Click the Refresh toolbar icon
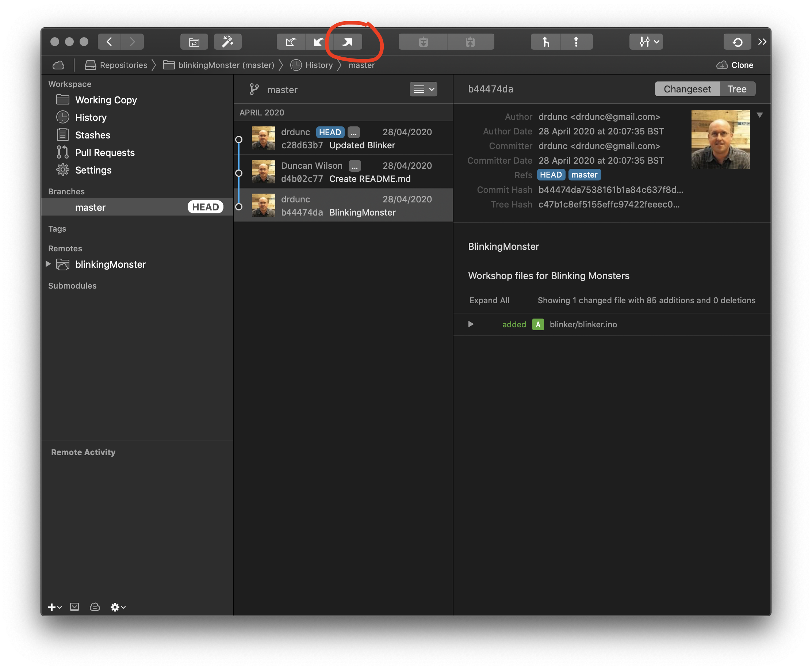The width and height of the screenshot is (812, 670). tap(737, 42)
